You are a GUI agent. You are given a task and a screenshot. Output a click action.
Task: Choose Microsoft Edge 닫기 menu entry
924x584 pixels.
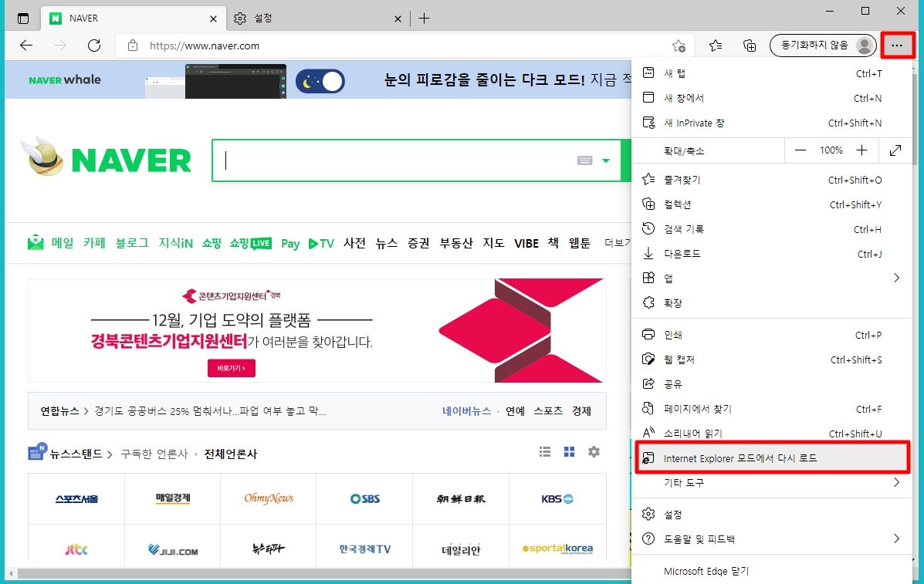(x=772, y=571)
